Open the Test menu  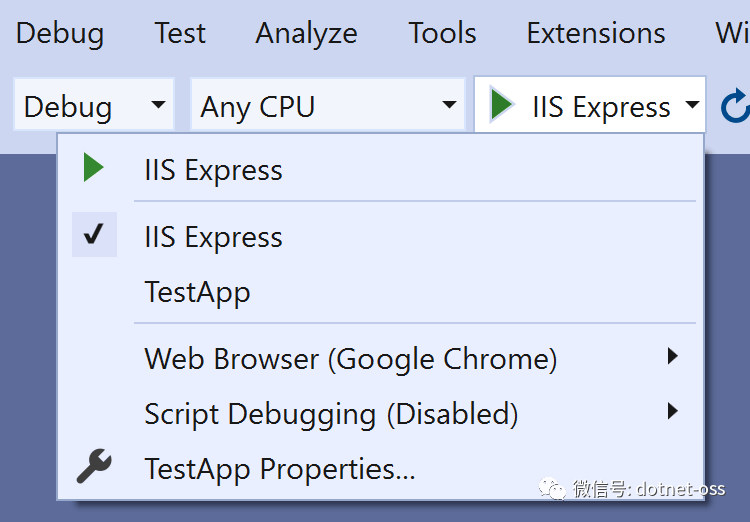coord(180,33)
